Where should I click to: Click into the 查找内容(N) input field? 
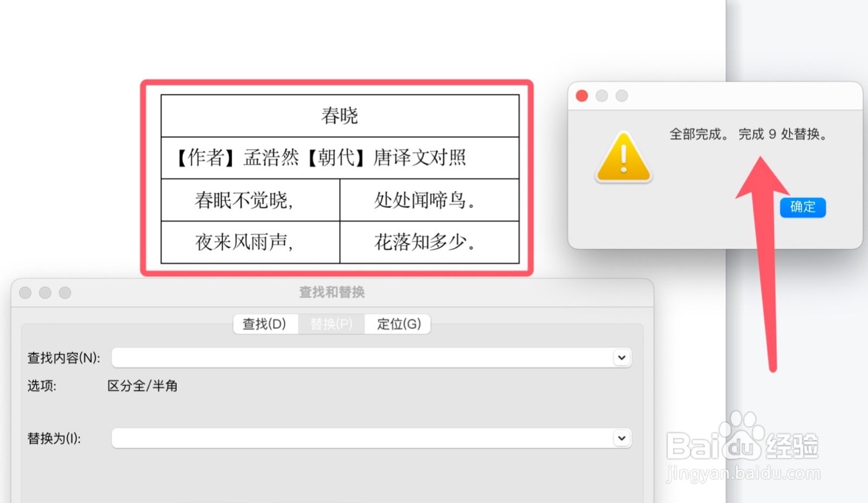[371, 358]
